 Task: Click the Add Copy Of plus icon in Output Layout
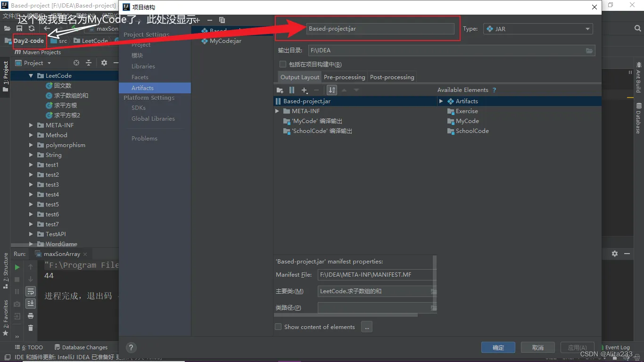coord(305,90)
